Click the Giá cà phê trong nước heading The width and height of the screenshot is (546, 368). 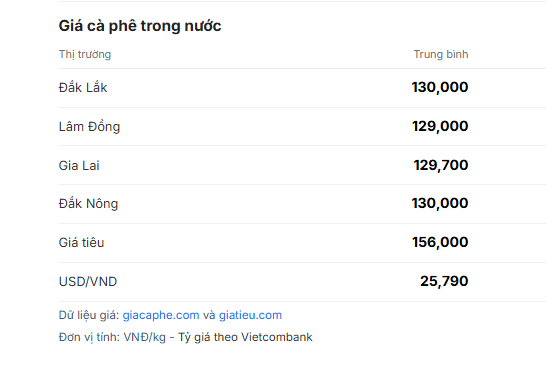140,26
